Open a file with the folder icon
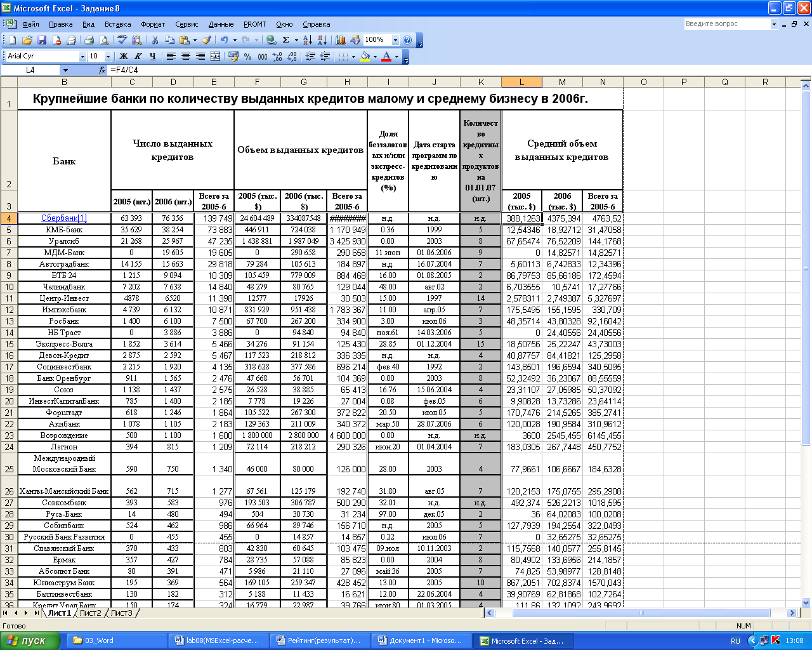The width and height of the screenshot is (812, 650). pyautogui.click(x=27, y=40)
